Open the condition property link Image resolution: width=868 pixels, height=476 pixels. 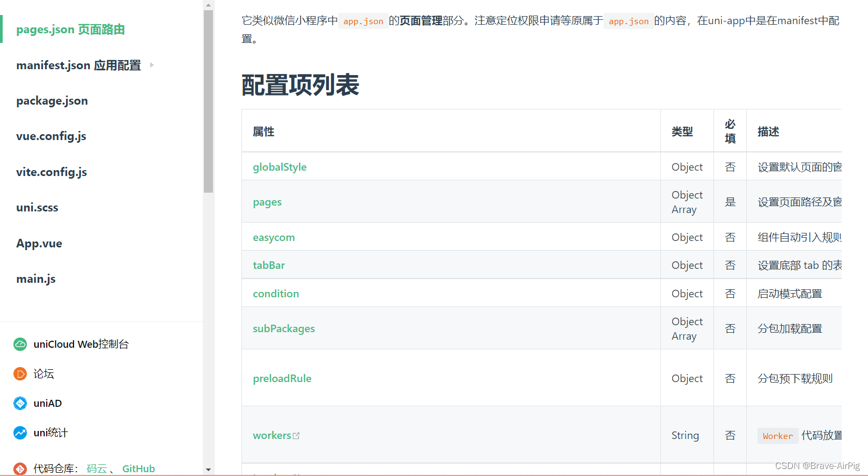click(x=276, y=294)
